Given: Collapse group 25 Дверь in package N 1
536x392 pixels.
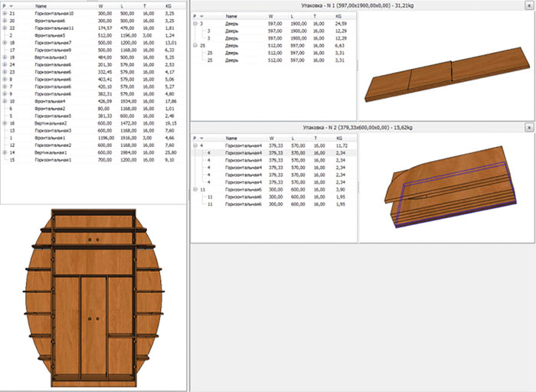Looking at the screenshot, I should click(196, 45).
